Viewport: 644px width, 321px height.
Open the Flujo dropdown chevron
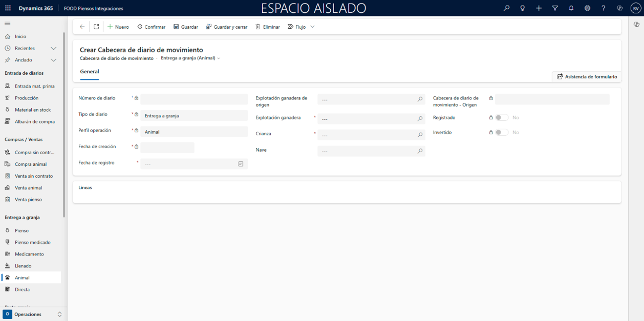(x=312, y=27)
